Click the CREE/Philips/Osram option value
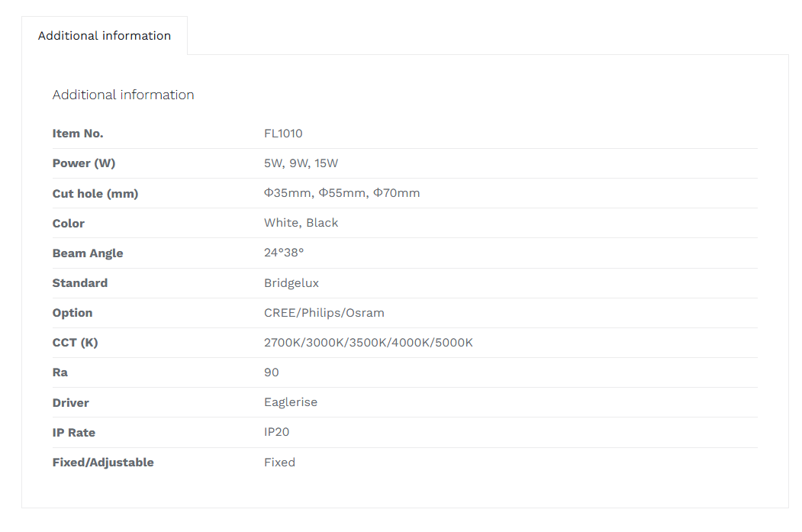 tap(324, 312)
